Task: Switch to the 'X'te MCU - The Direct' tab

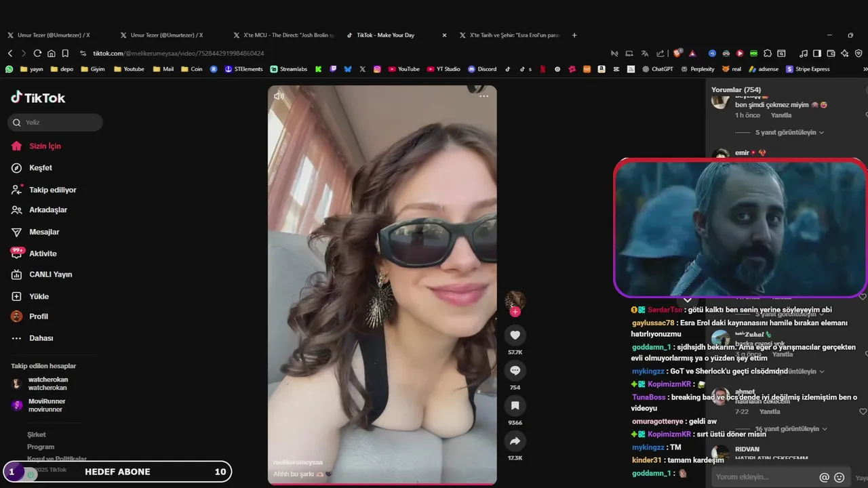Action: point(283,35)
